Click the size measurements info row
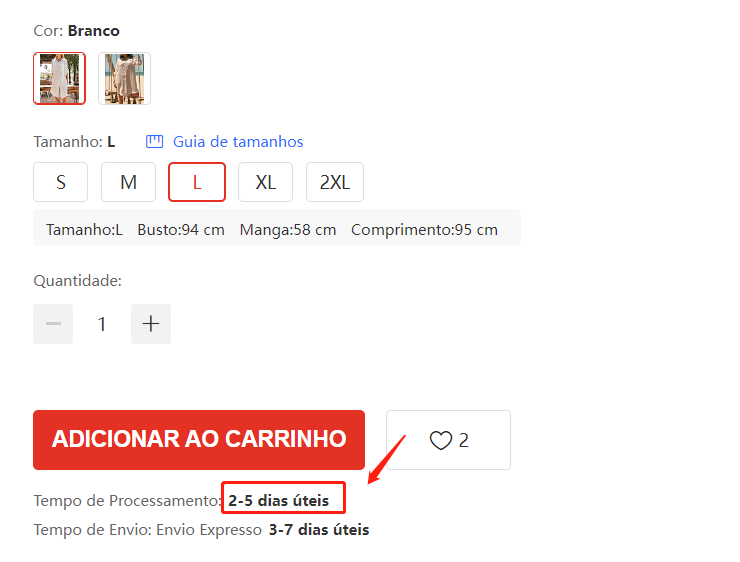The image size is (740, 562). point(277,229)
